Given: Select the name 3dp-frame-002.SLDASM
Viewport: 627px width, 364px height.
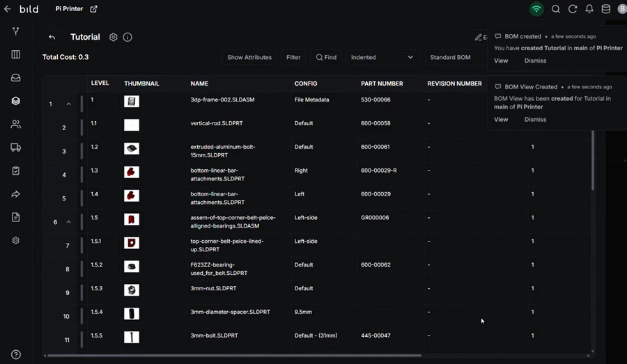Looking at the screenshot, I should point(222,100).
